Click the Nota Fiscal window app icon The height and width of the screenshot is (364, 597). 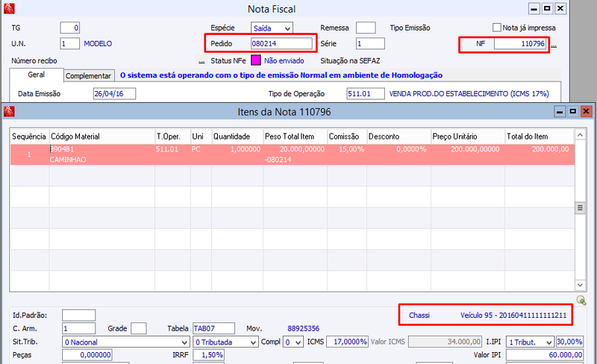[9, 8]
